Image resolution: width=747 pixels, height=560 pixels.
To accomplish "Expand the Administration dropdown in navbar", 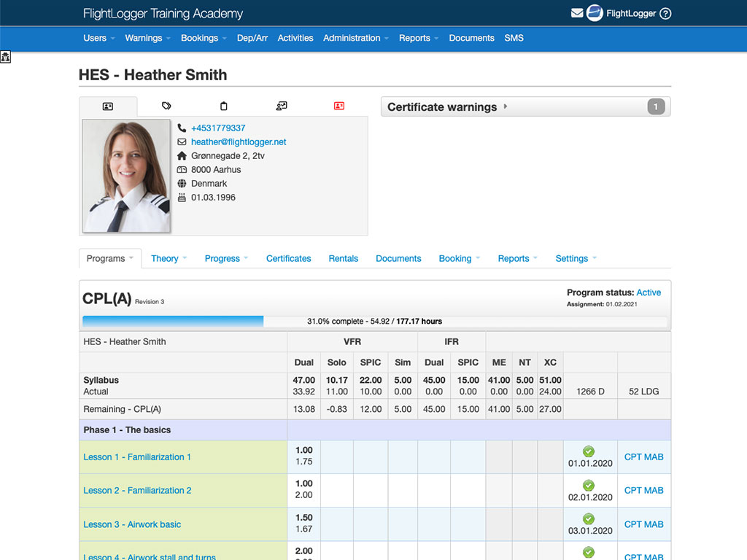I will (355, 38).
